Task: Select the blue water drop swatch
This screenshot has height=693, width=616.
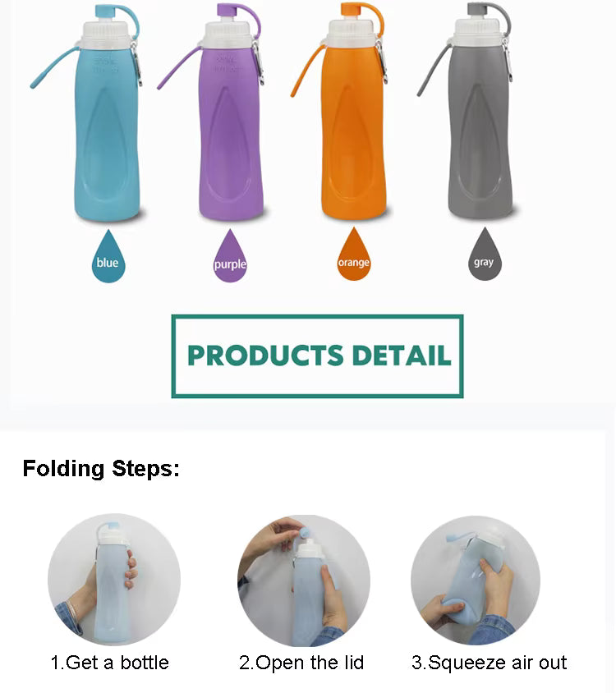Action: tap(108, 257)
